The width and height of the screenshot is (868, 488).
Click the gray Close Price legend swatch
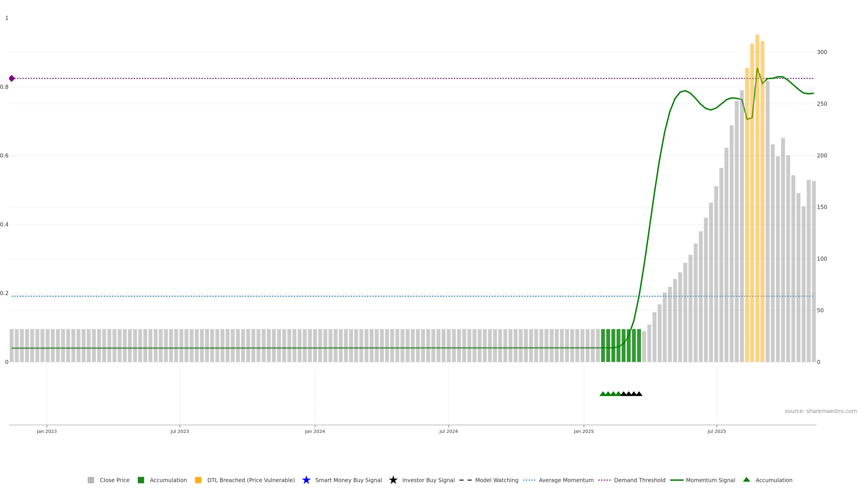tap(91, 480)
